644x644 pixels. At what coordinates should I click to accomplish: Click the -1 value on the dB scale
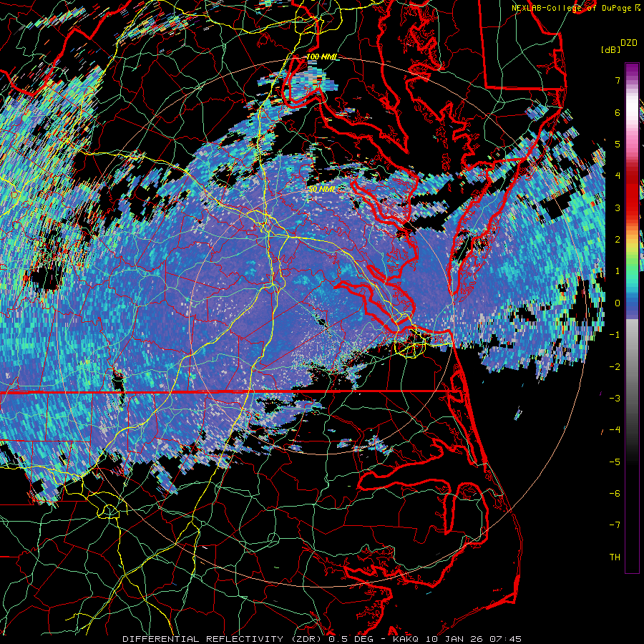tap(615, 335)
